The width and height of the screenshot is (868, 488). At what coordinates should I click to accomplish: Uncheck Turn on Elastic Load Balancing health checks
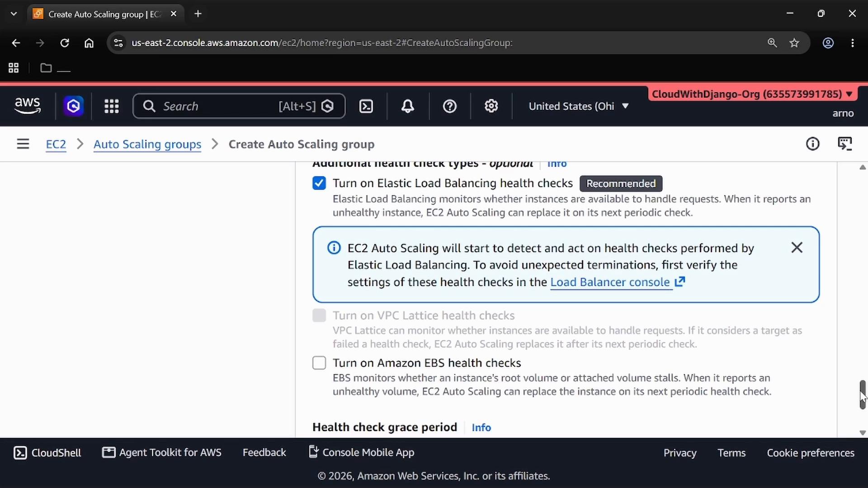[x=319, y=183]
